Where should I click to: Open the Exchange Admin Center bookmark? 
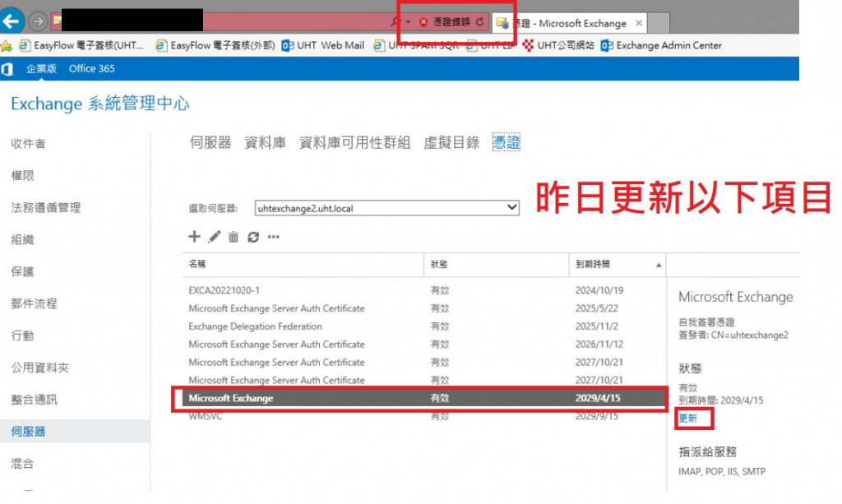pyautogui.click(x=661, y=45)
